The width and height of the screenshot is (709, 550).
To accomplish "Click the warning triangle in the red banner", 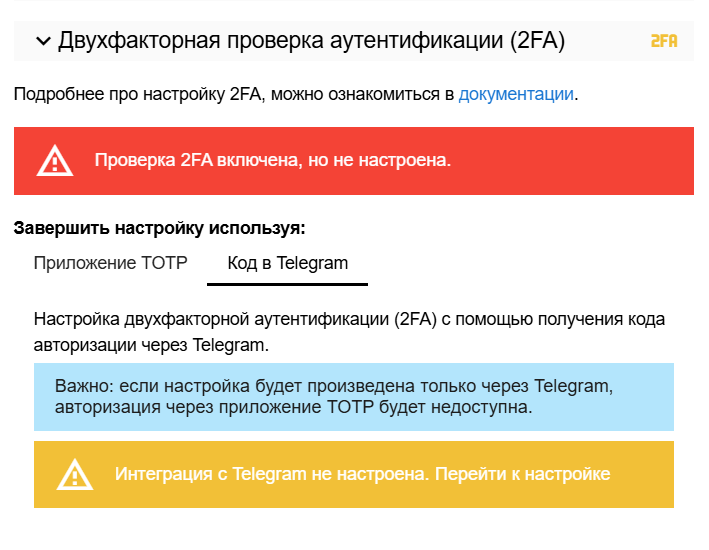I will coord(55,161).
